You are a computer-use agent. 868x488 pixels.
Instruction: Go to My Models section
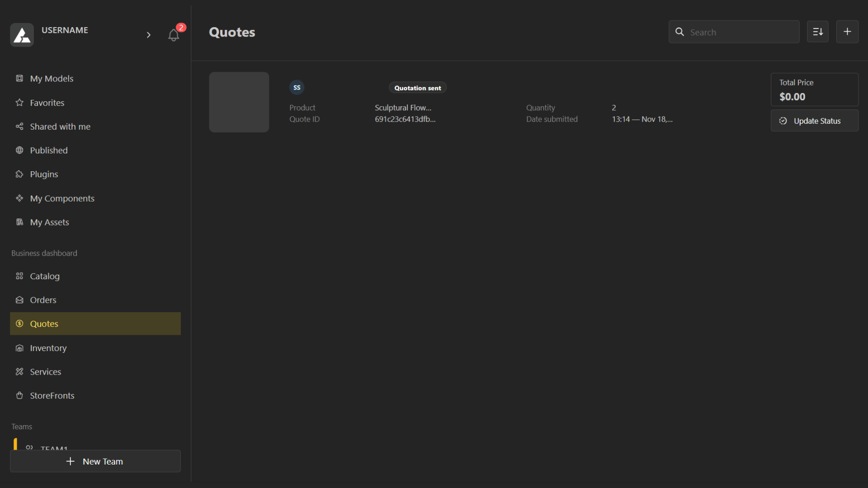(52, 79)
